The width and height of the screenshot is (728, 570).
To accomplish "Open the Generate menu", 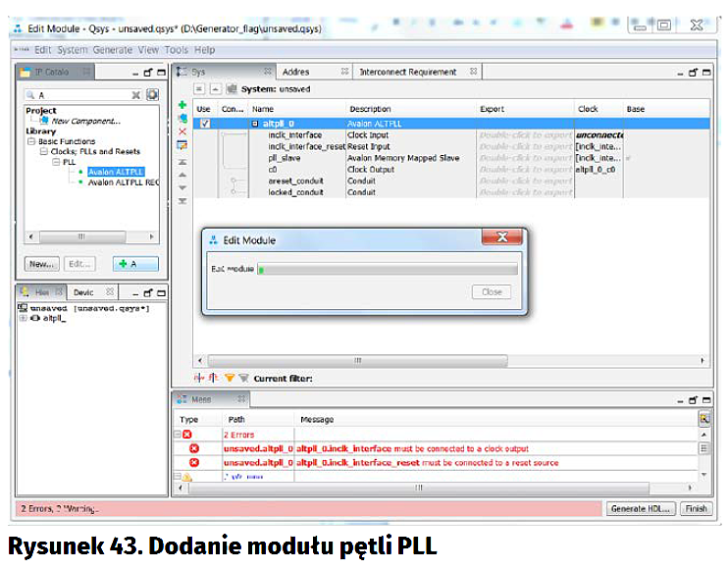I will point(112,50).
